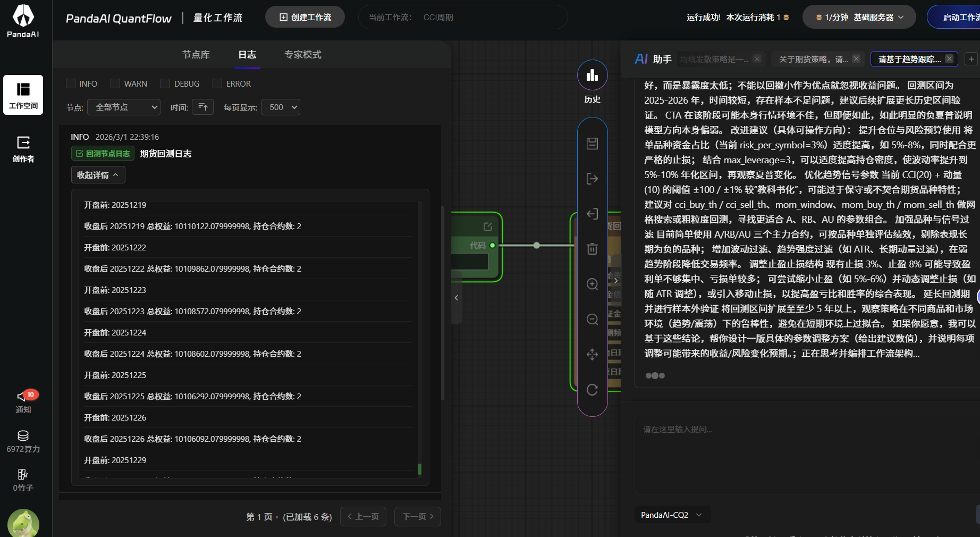This screenshot has width=980, height=537.
Task: Switch to the 专家模式 tab
Action: point(303,54)
